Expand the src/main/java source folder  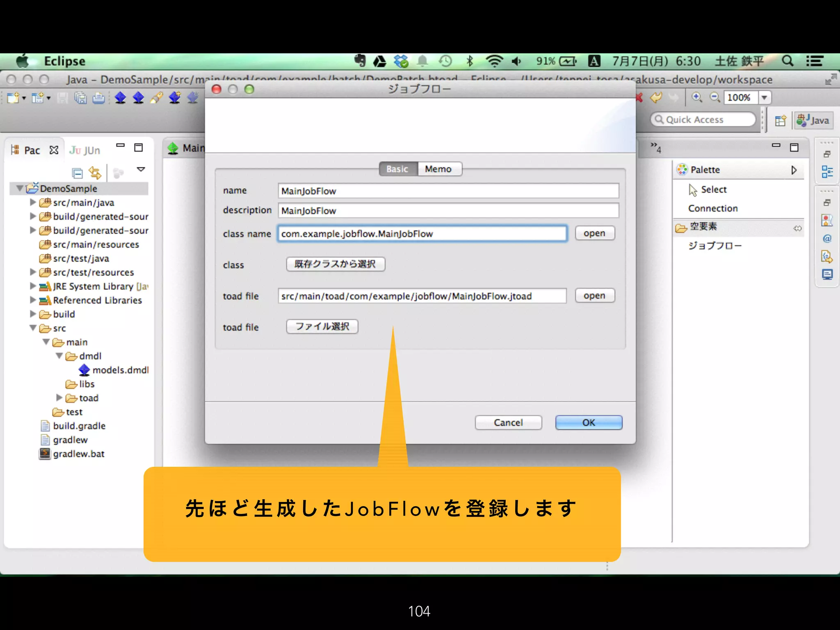(33, 202)
